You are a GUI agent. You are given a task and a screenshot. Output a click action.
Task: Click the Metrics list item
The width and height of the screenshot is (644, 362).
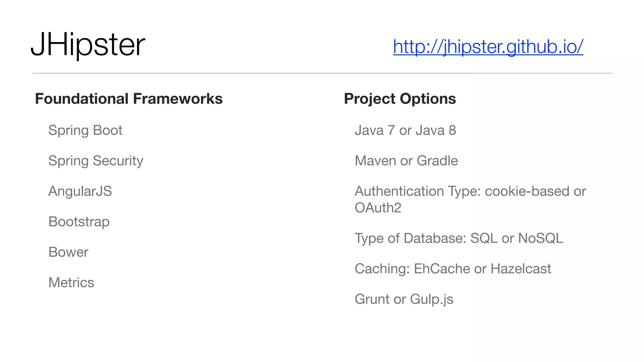pyautogui.click(x=71, y=282)
